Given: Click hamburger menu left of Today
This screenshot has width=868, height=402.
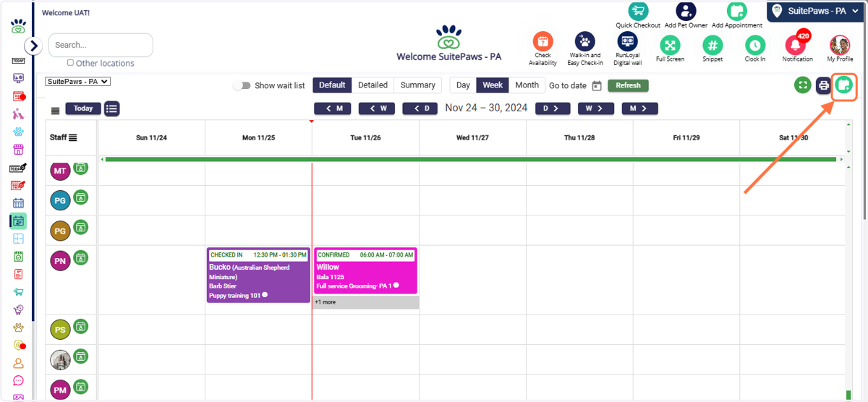Looking at the screenshot, I should click(55, 110).
